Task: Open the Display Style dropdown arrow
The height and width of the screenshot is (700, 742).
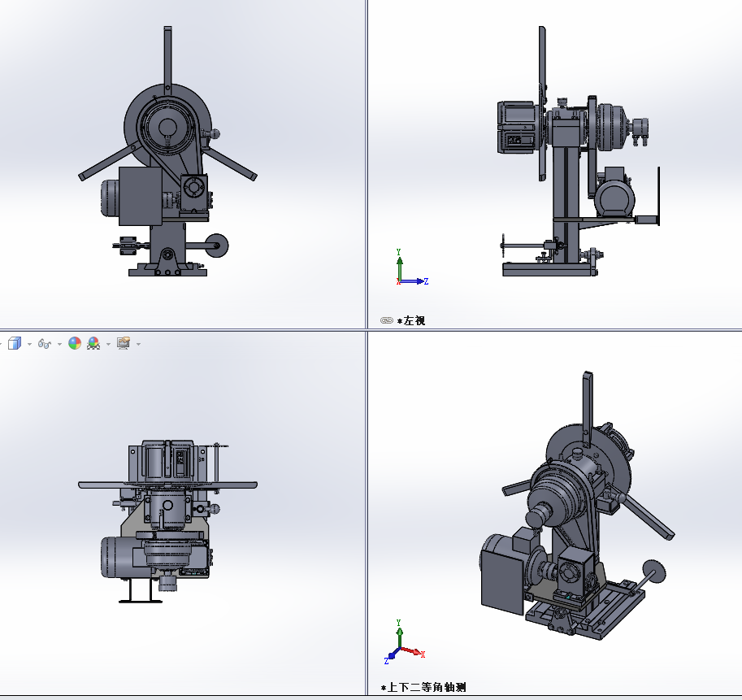Action: click(29, 344)
